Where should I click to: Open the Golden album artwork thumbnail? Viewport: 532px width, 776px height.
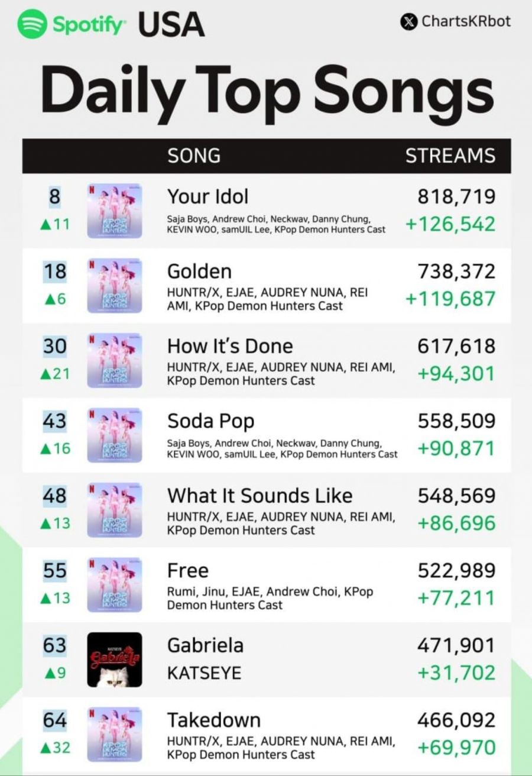[115, 285]
